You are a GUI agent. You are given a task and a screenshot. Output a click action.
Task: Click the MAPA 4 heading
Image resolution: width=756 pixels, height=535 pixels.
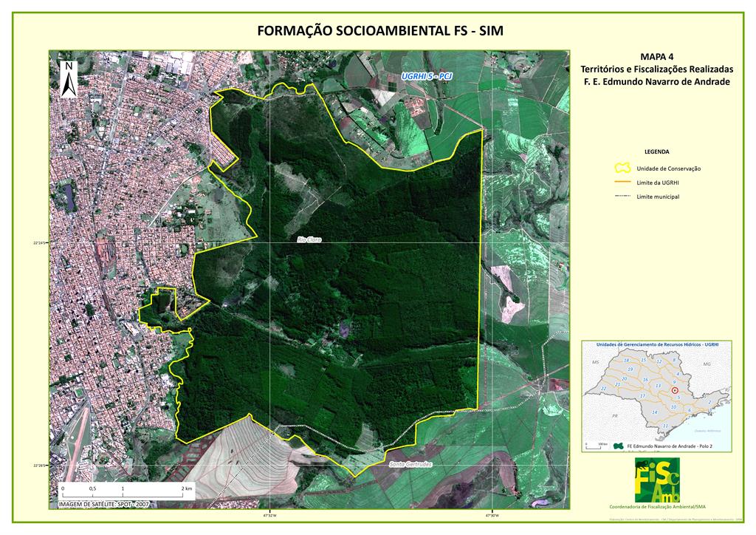tap(656, 57)
